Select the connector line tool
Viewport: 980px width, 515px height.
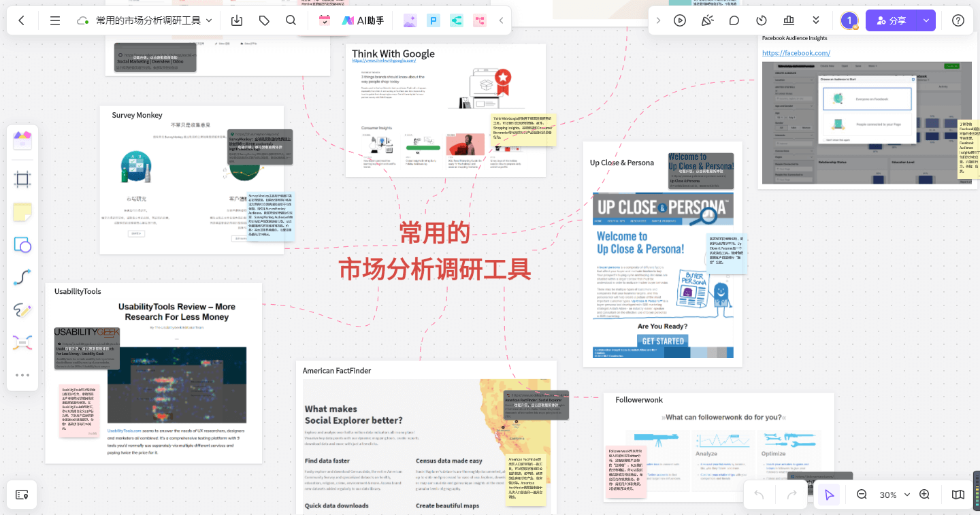(22, 278)
